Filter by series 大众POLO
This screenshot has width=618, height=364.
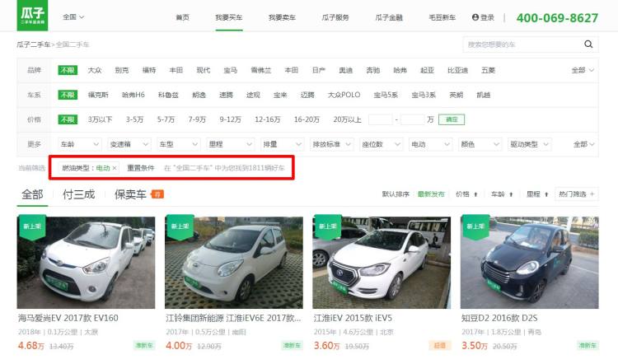pyautogui.click(x=344, y=95)
